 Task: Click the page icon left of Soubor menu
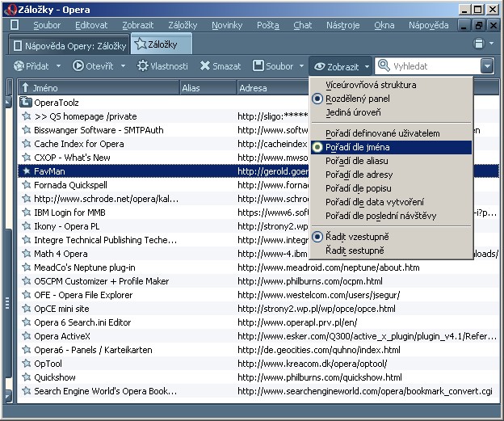pyautogui.click(x=15, y=25)
